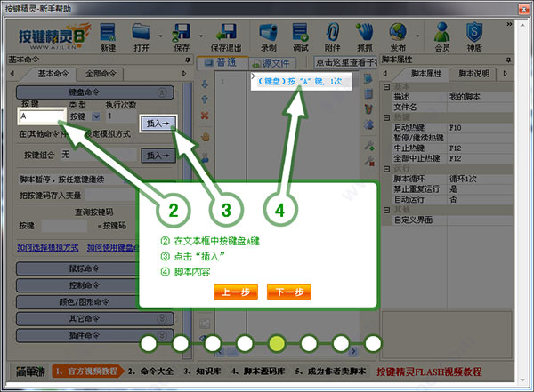Switch to 脚本属性 tab
This screenshot has height=392, width=534.
(426, 74)
